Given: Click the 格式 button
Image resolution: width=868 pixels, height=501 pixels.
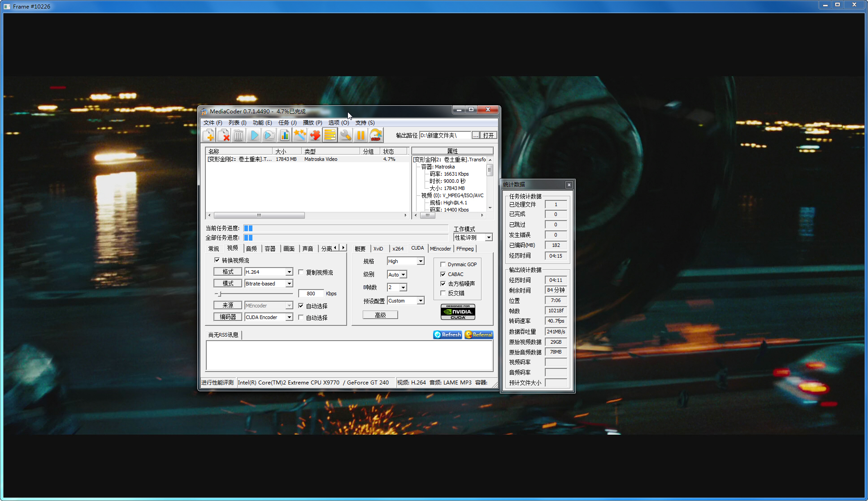Looking at the screenshot, I should (x=228, y=272).
